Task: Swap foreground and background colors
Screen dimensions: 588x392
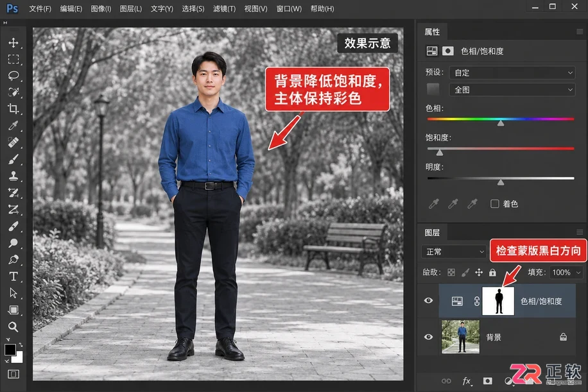Action: [x=21, y=345]
